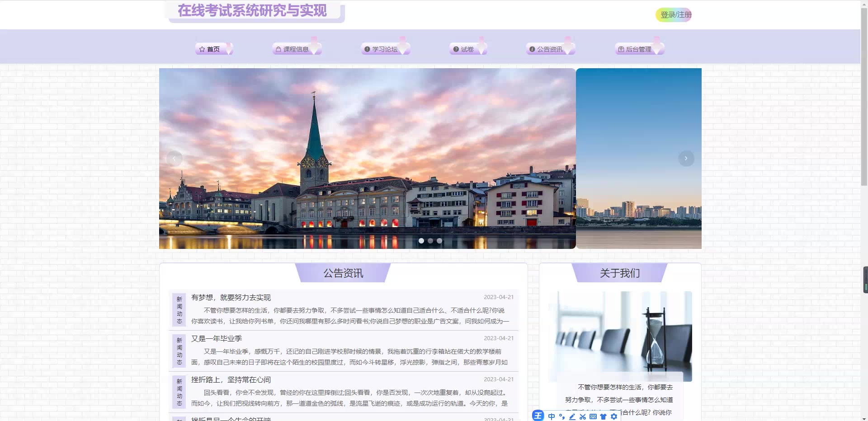868x421 pixels.
Task: Toggle the punctuation mode icon in IME bar
Action: click(x=562, y=416)
